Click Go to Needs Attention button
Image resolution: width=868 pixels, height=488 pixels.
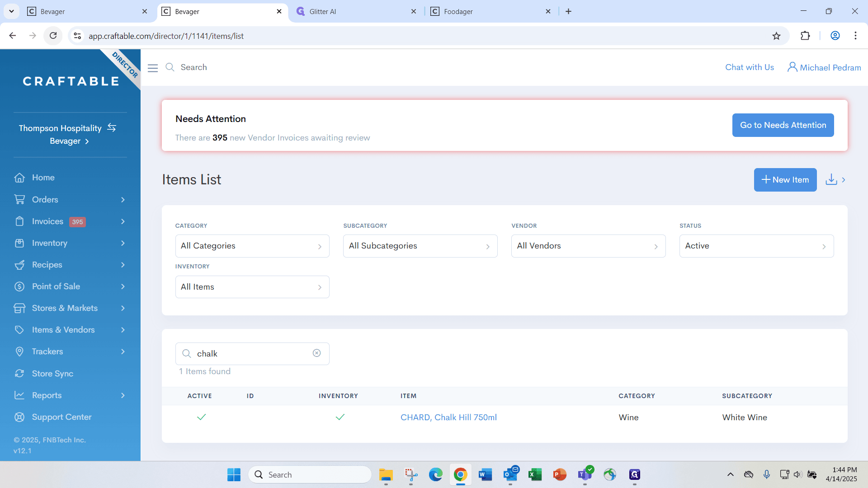pyautogui.click(x=783, y=125)
